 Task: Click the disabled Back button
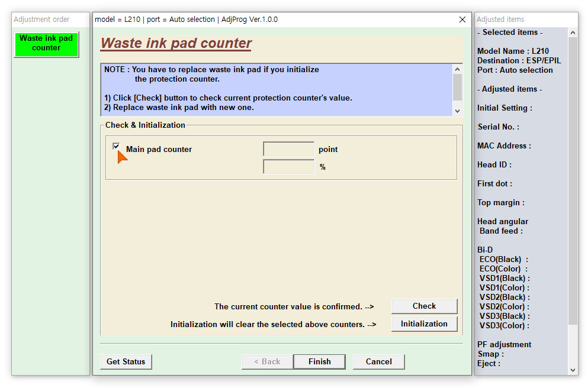pos(267,362)
